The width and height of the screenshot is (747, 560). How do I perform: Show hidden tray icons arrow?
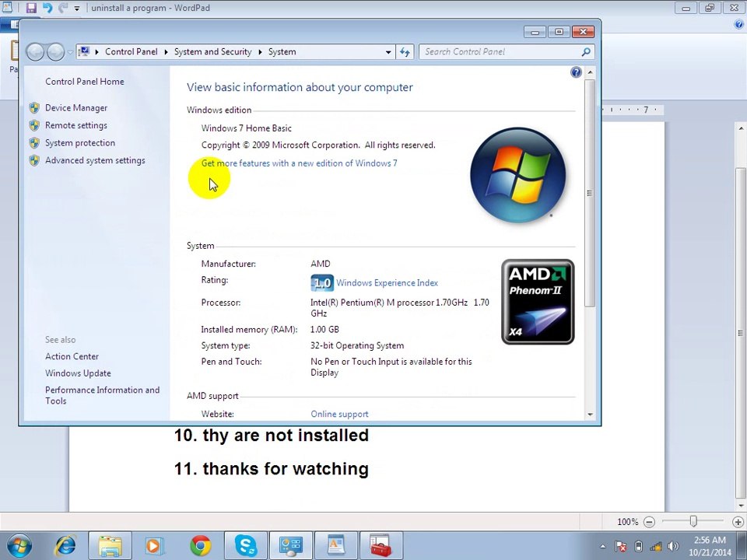(x=602, y=546)
